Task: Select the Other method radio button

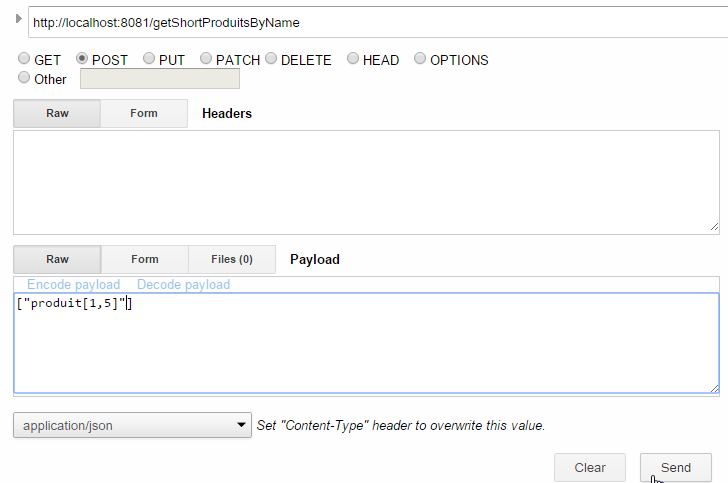Action: (24, 79)
